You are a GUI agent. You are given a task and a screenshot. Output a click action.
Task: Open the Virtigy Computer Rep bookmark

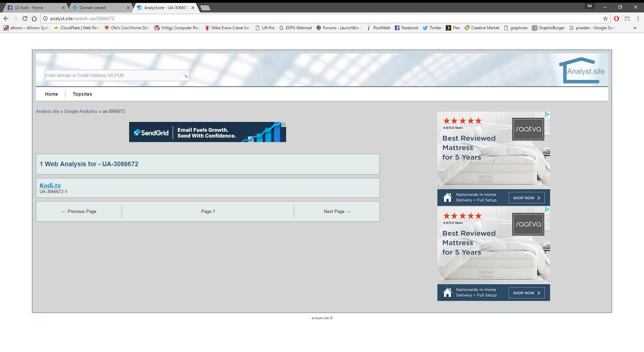point(177,28)
